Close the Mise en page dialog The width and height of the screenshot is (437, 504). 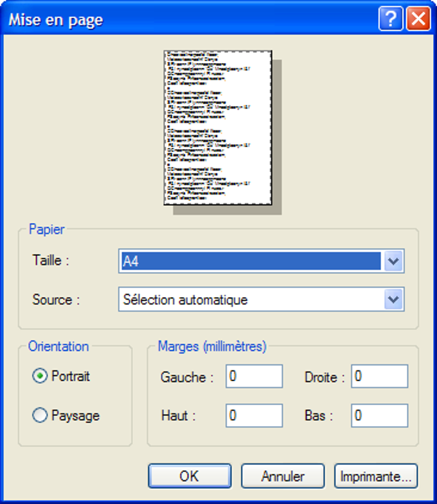point(418,19)
